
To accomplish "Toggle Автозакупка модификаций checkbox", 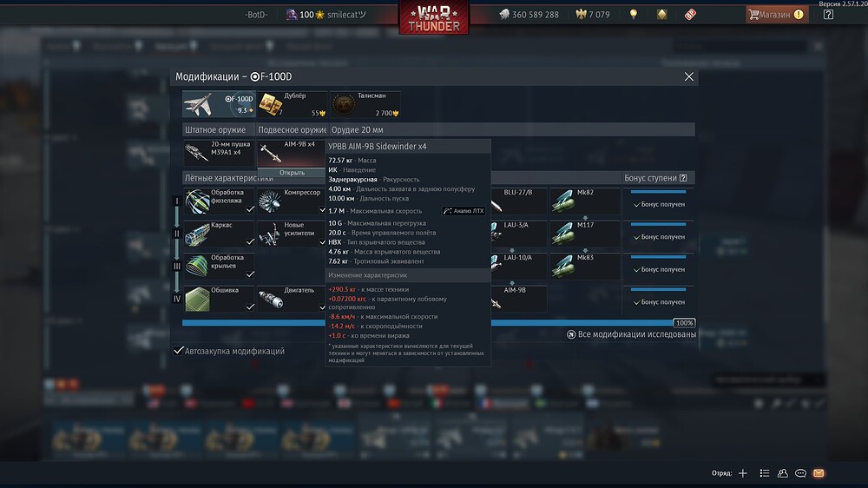I will point(178,351).
